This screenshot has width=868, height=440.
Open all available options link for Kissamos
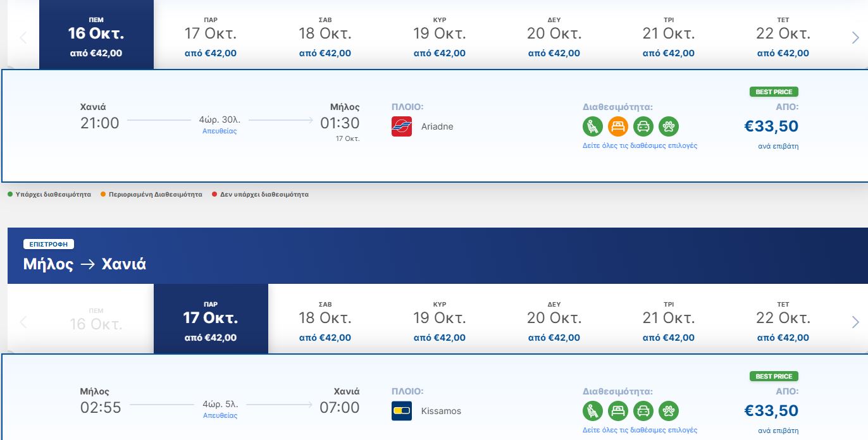pyautogui.click(x=640, y=430)
